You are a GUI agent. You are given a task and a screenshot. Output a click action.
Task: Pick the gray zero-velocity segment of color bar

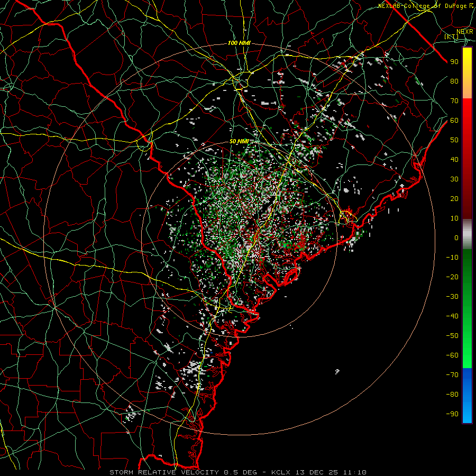tap(467, 234)
